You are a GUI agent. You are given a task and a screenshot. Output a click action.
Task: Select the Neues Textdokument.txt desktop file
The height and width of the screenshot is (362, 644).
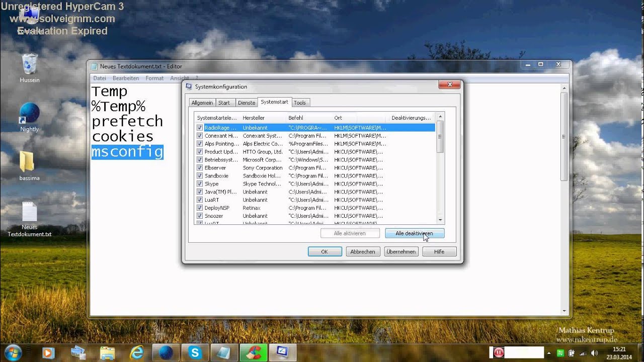[x=29, y=220]
